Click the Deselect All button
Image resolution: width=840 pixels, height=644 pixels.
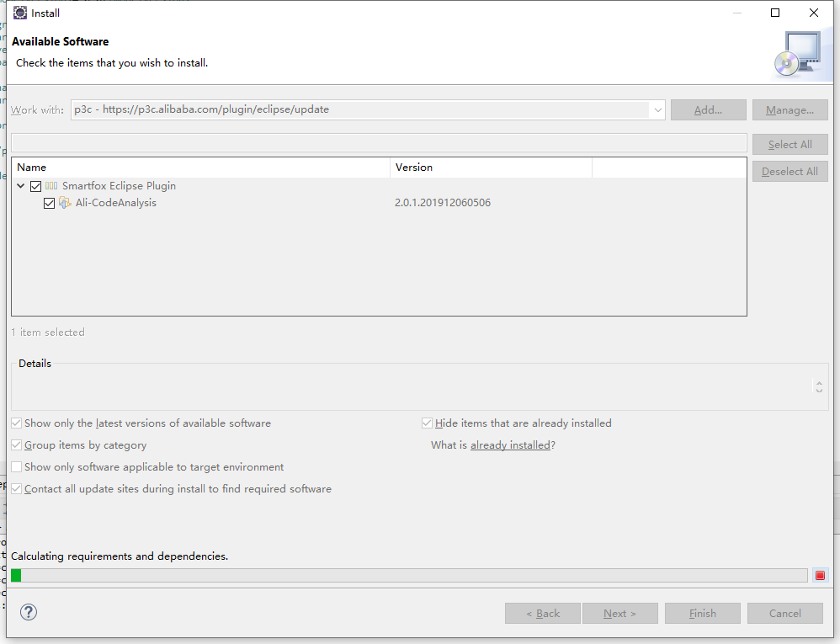tap(789, 172)
